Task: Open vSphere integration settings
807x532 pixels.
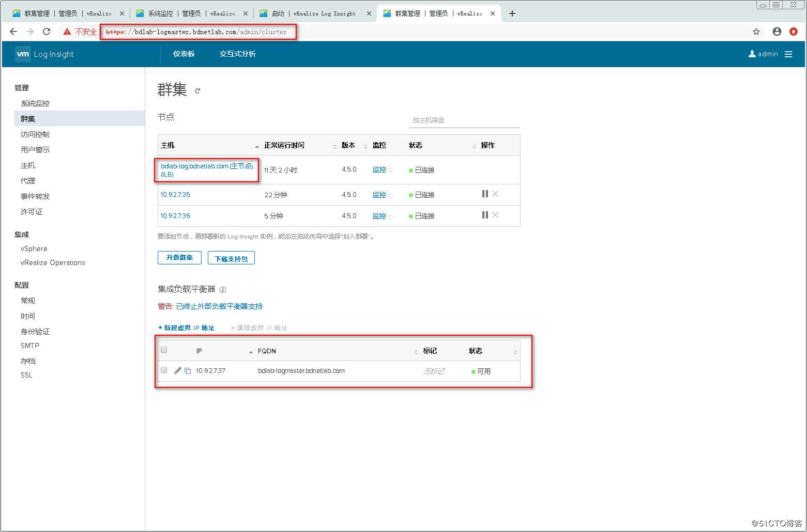Action: click(x=34, y=248)
